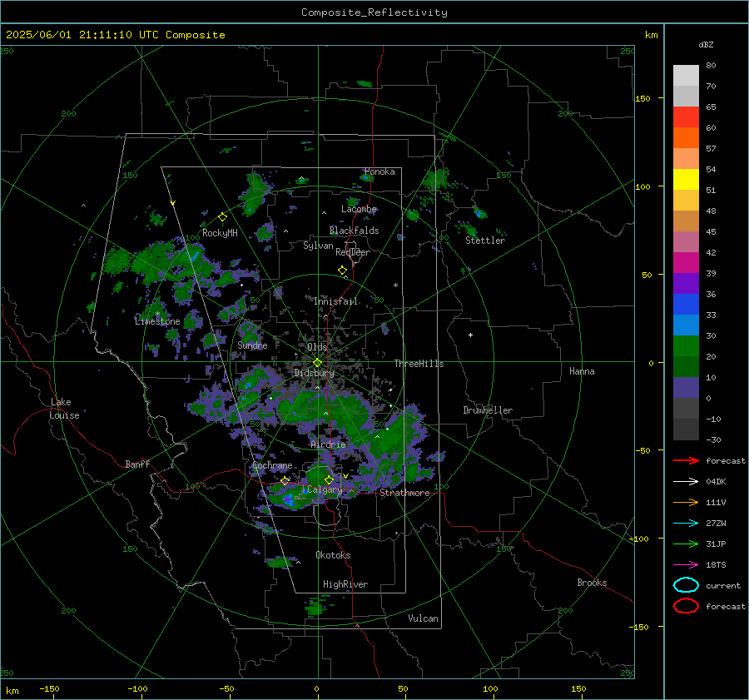
Task: Click the Didsbury town label
Action: coord(314,373)
